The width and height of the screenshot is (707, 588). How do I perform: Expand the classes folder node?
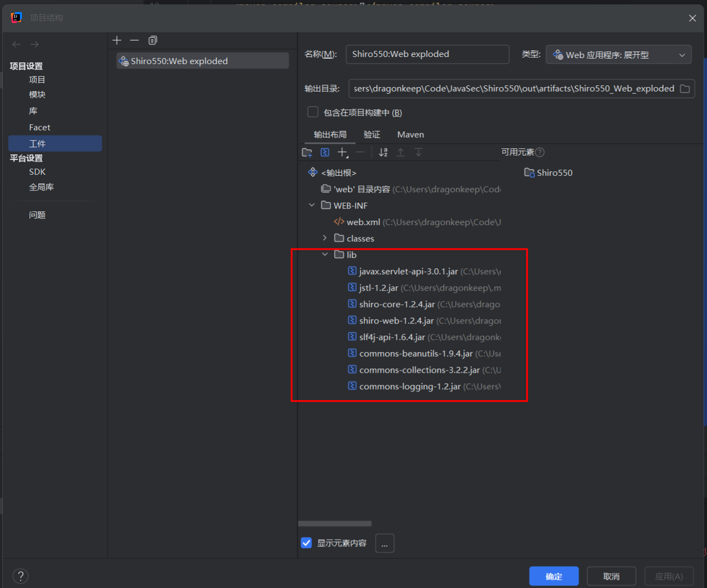tap(325, 238)
